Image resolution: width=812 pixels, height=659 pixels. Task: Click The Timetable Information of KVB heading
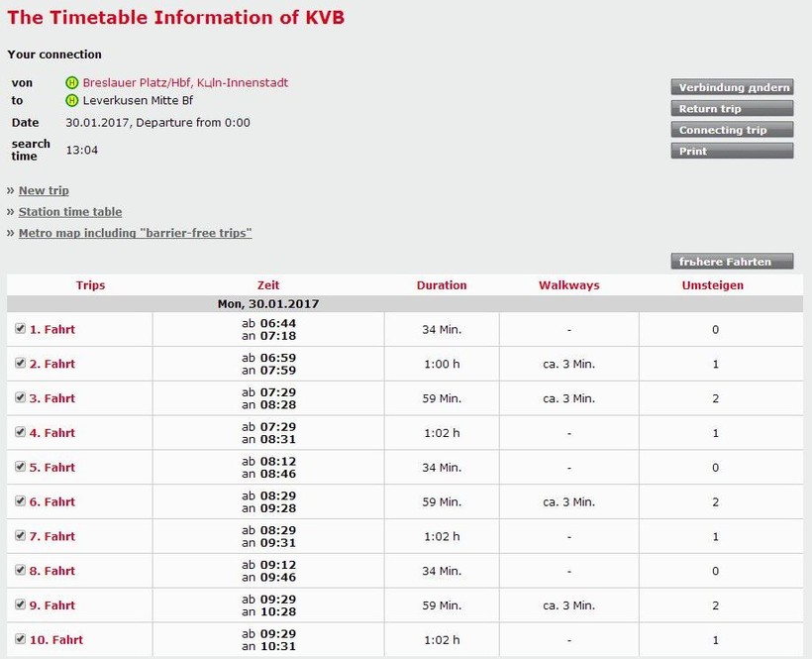(175, 18)
